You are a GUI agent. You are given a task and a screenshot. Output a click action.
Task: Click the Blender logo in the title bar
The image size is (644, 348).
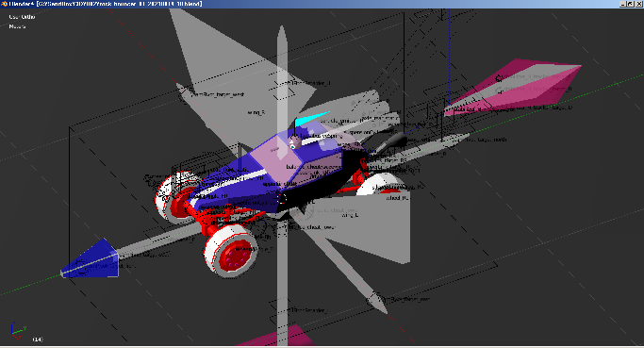(x=4, y=4)
